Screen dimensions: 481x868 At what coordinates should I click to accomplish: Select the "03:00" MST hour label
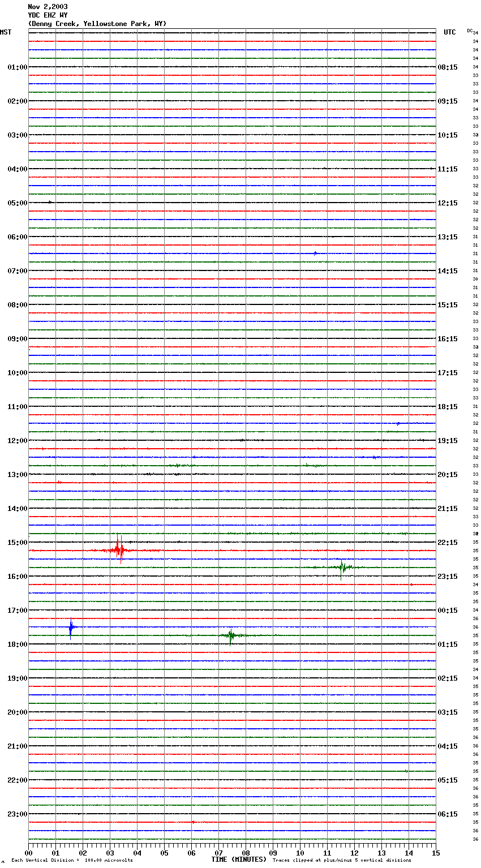18,135
